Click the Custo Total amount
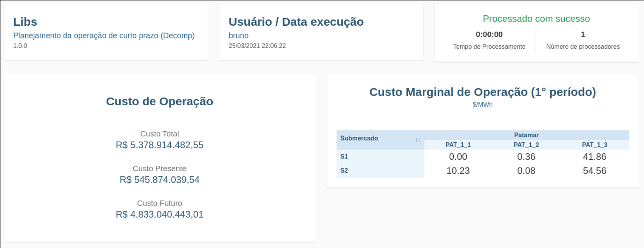 [x=159, y=145]
